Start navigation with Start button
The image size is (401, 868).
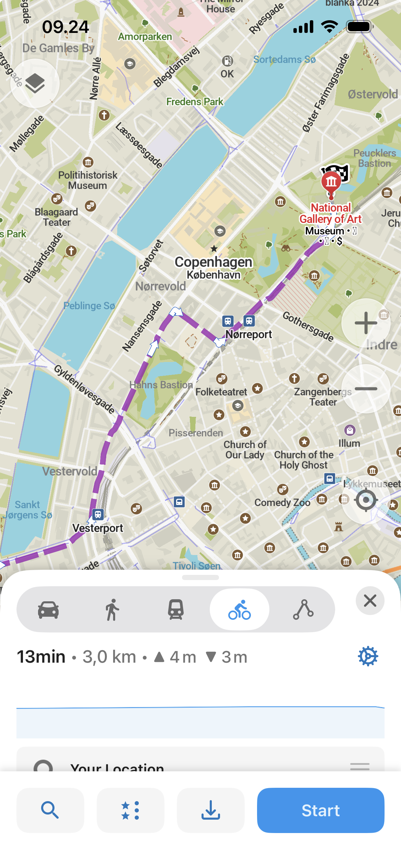tap(320, 810)
